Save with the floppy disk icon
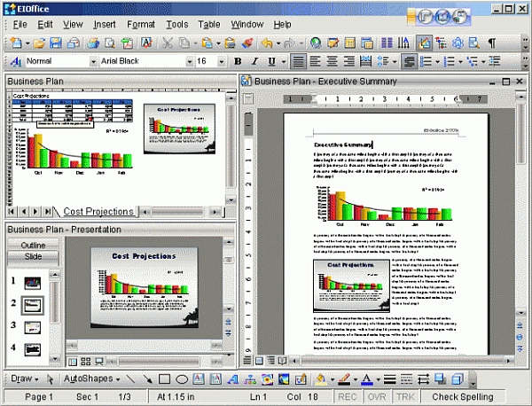Image resolution: width=532 pixels, height=406 pixels. click(56, 43)
